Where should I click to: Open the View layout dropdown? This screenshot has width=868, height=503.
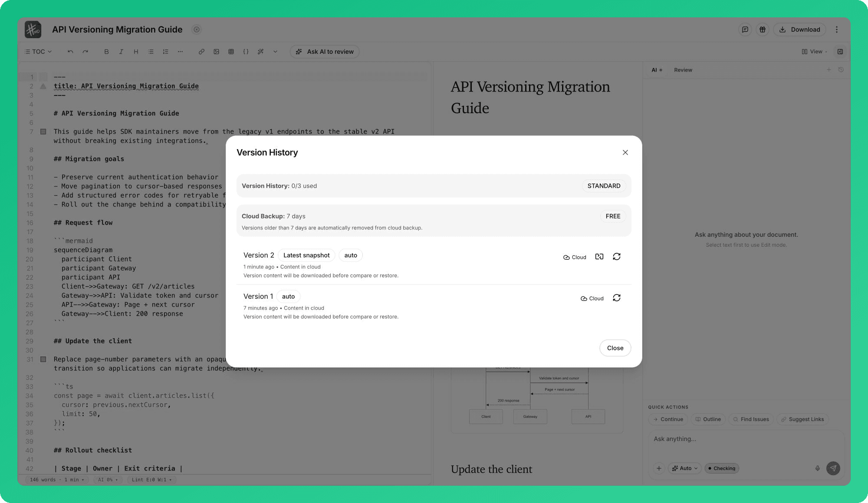(814, 52)
